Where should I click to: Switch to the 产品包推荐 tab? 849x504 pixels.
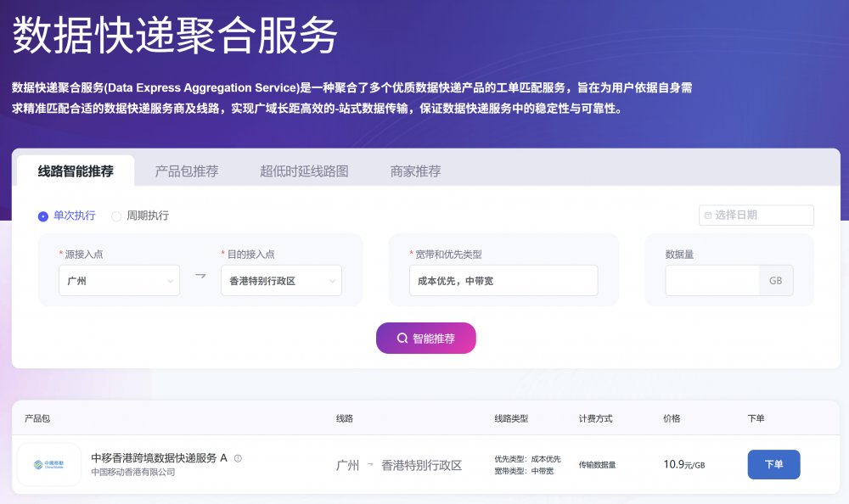pyautogui.click(x=187, y=171)
